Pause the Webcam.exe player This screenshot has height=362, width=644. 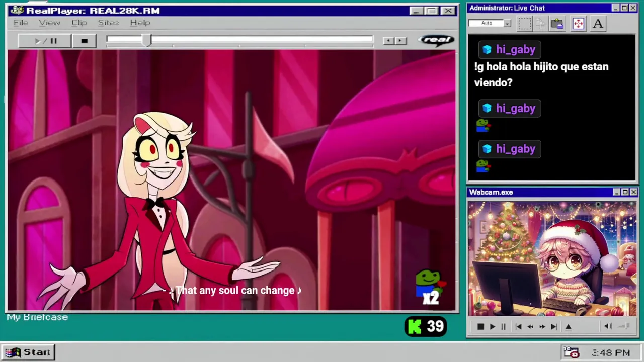[x=503, y=327]
